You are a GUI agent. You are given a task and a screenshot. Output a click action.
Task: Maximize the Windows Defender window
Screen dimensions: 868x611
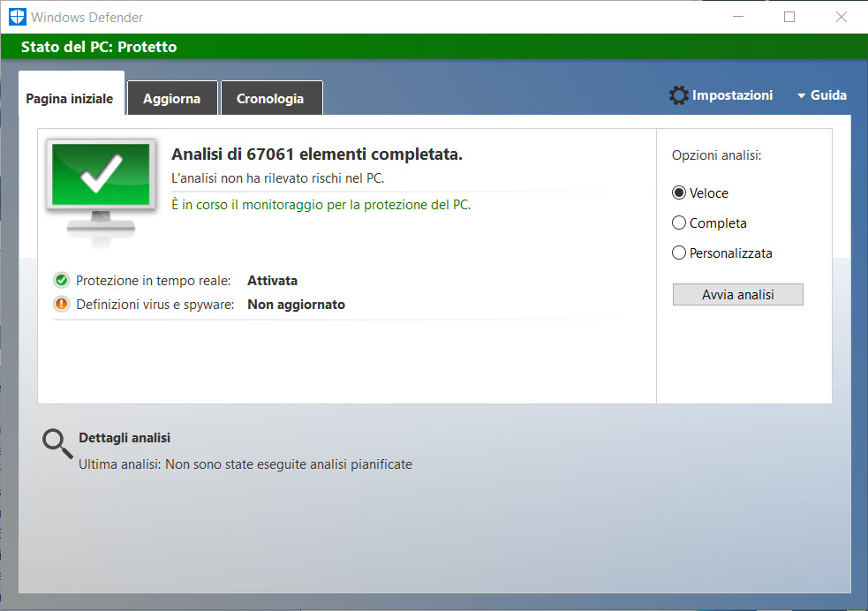point(789,17)
